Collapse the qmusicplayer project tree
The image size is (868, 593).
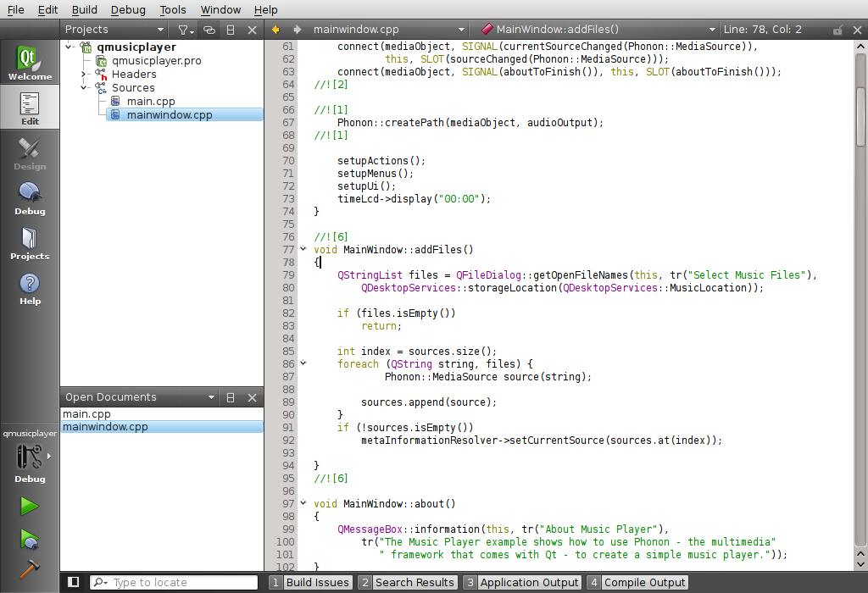[69, 47]
